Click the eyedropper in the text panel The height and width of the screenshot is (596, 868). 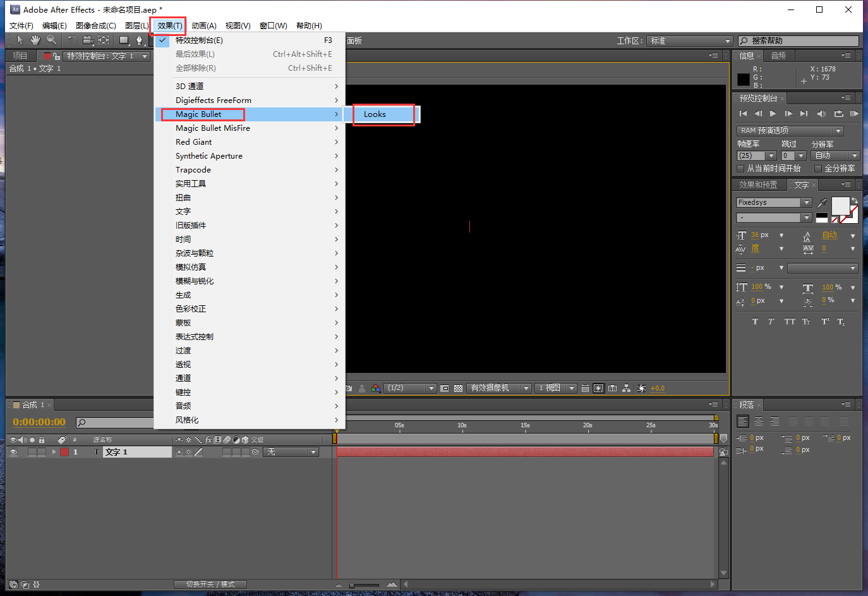click(x=822, y=203)
